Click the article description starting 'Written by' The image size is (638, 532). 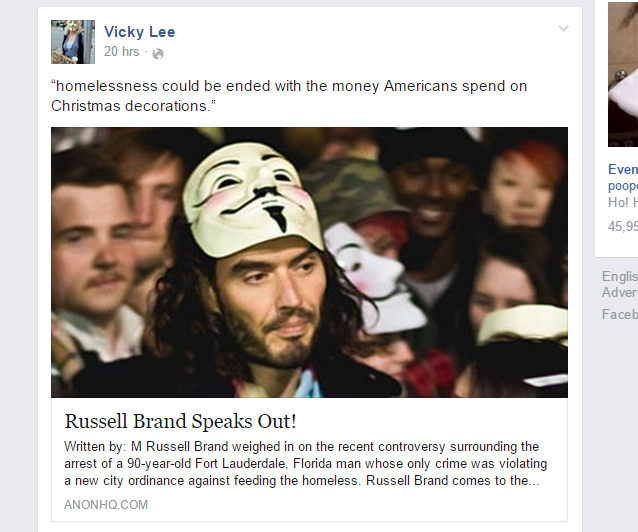[x=306, y=464]
